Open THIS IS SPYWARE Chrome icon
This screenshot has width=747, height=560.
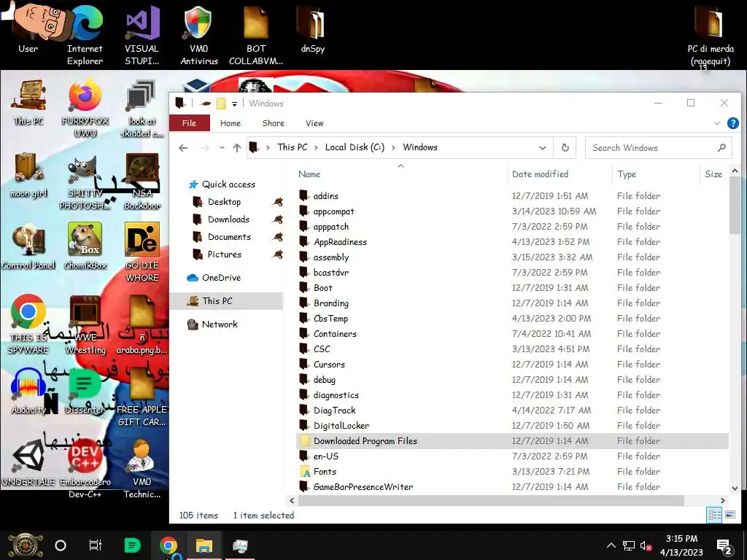point(28,324)
